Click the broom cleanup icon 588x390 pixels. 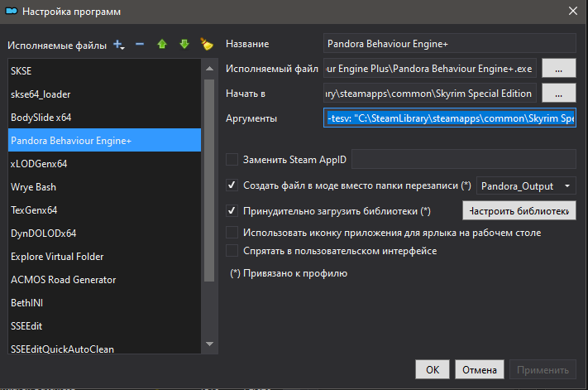pyautogui.click(x=207, y=44)
